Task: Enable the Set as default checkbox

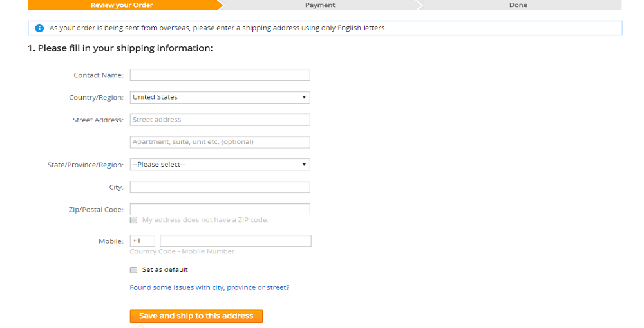Action: tap(134, 270)
